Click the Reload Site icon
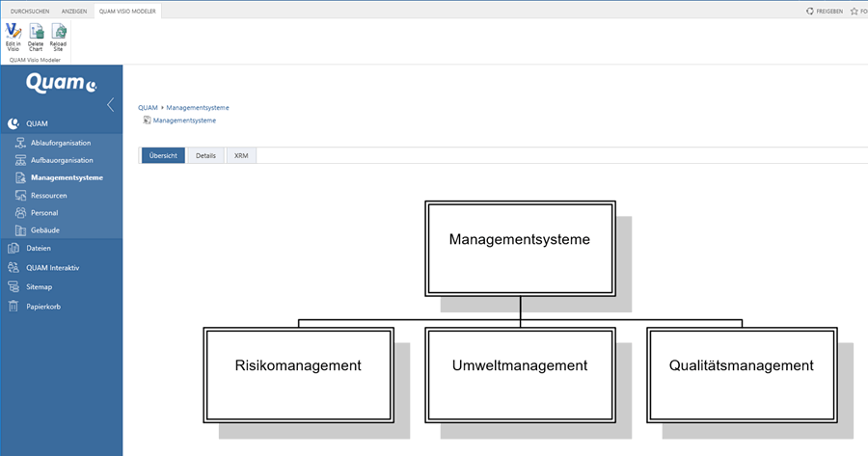Image resolution: width=868 pixels, height=456 pixels. (x=59, y=32)
